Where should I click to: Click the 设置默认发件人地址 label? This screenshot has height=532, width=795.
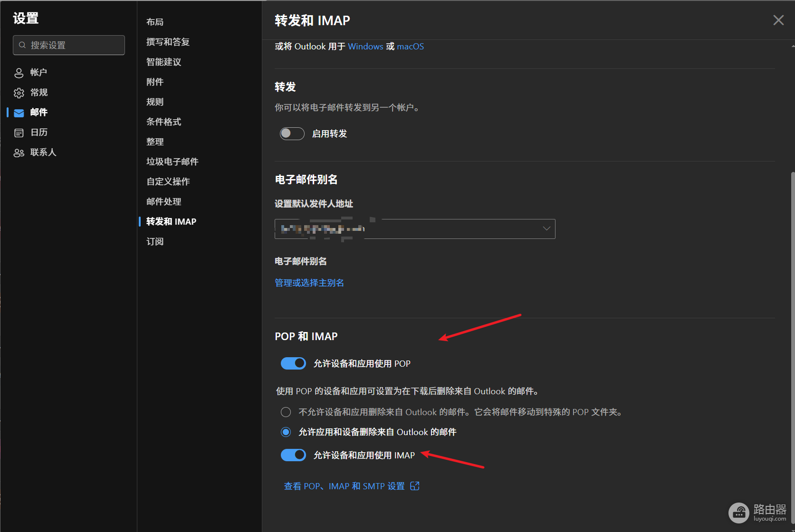pyautogui.click(x=314, y=204)
